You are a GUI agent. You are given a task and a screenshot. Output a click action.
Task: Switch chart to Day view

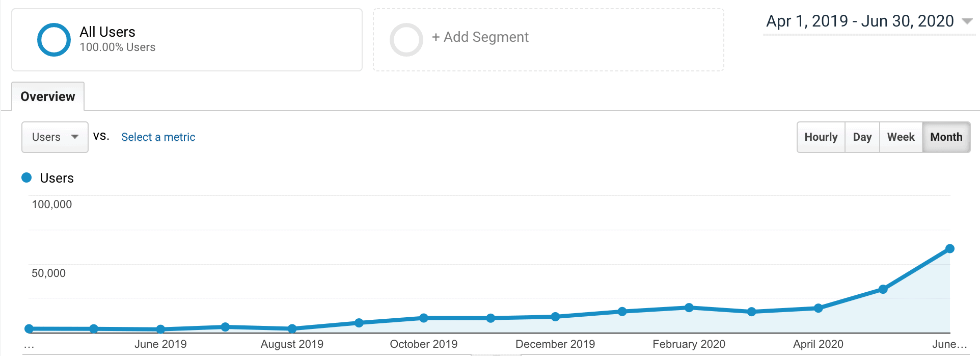[x=862, y=137]
